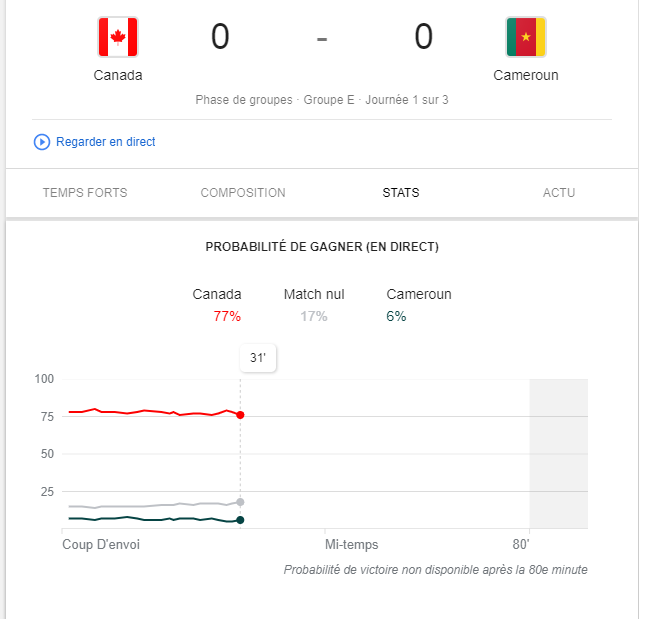Click the 31' minute tooltip label
Screen dimensions: 655x619
point(258,357)
